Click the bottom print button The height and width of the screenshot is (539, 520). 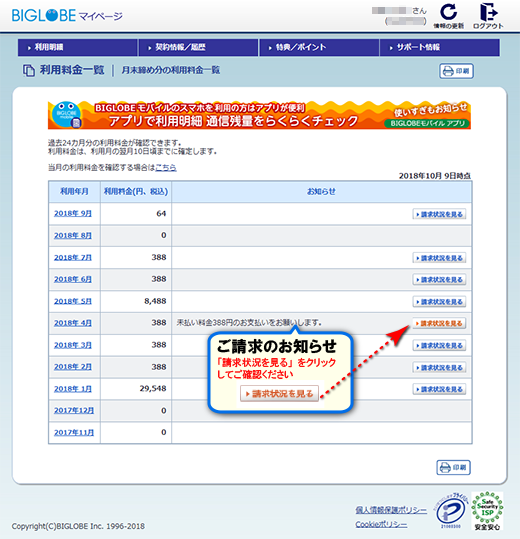[453, 467]
